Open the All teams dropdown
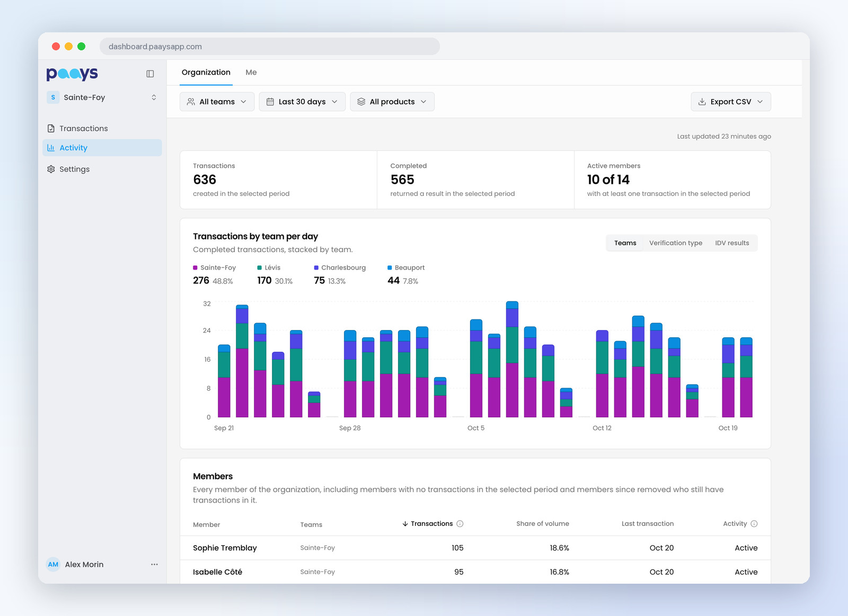 pyautogui.click(x=217, y=102)
